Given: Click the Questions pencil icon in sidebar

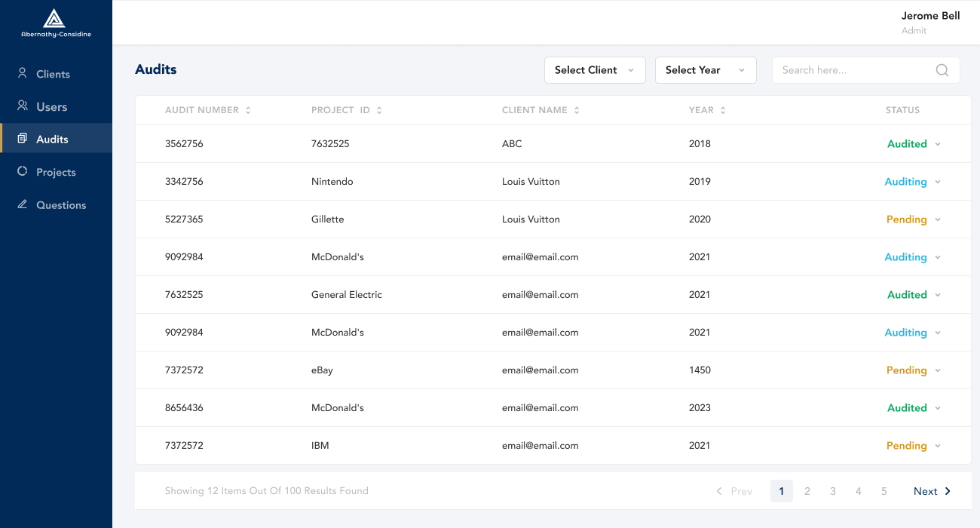Looking at the screenshot, I should point(23,204).
